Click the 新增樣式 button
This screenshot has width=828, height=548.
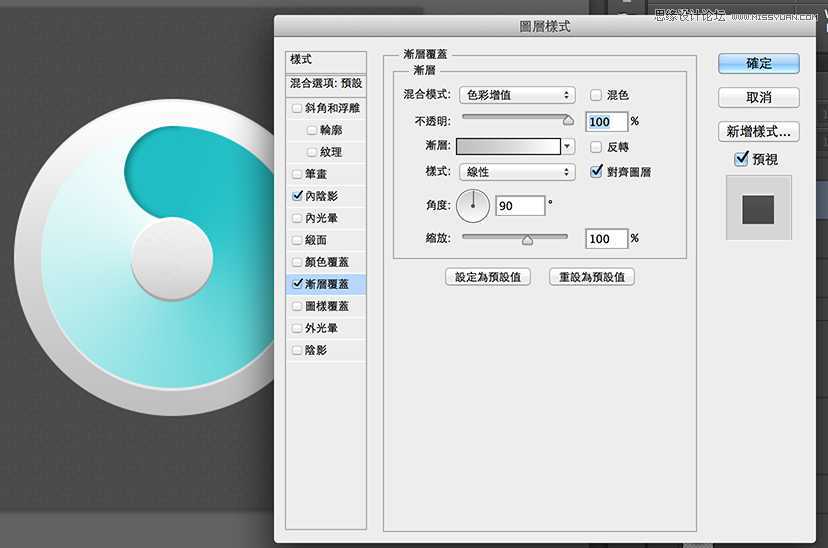coord(758,131)
